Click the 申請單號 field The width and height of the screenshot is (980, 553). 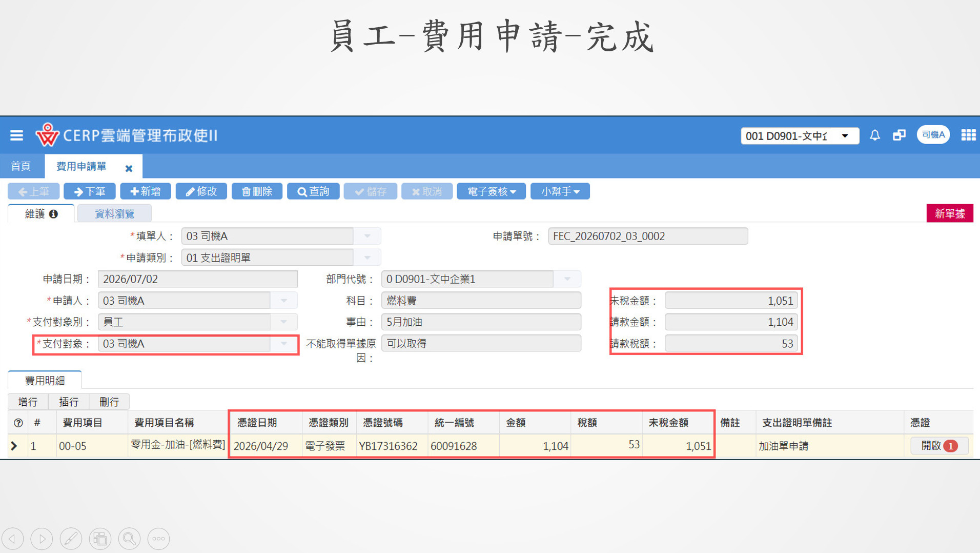pyautogui.click(x=648, y=236)
